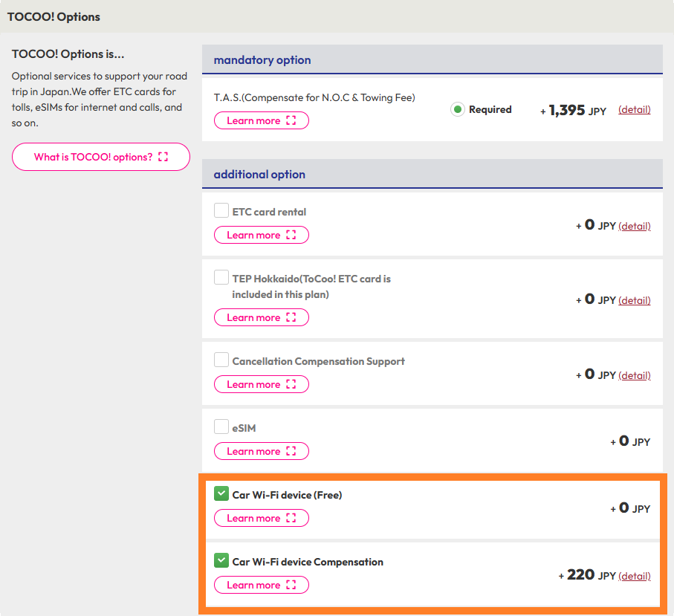Check the eSIM option checkbox

[x=221, y=427]
